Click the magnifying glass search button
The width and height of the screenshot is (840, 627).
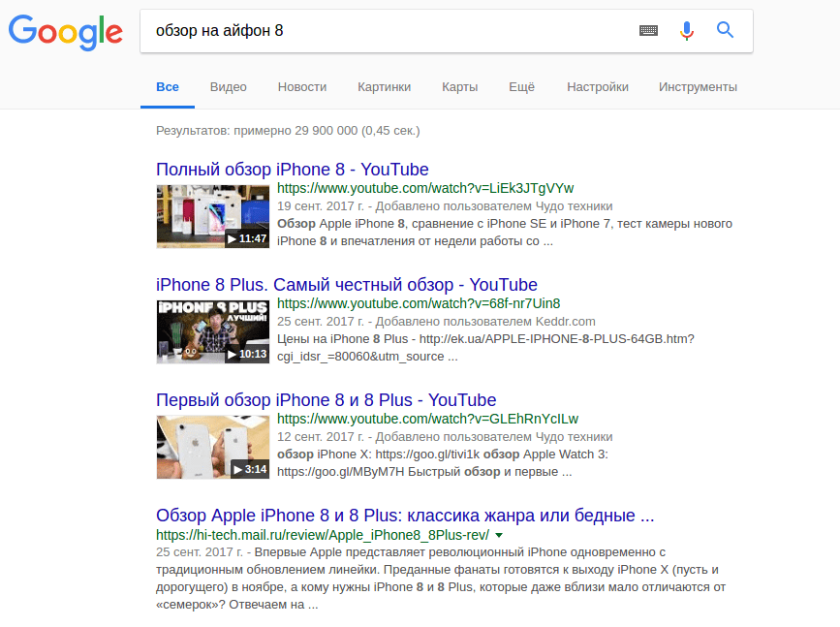[x=725, y=31]
